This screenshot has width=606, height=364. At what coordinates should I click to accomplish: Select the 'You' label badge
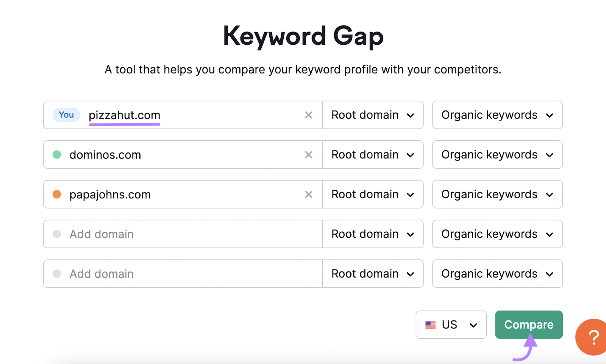click(x=66, y=115)
